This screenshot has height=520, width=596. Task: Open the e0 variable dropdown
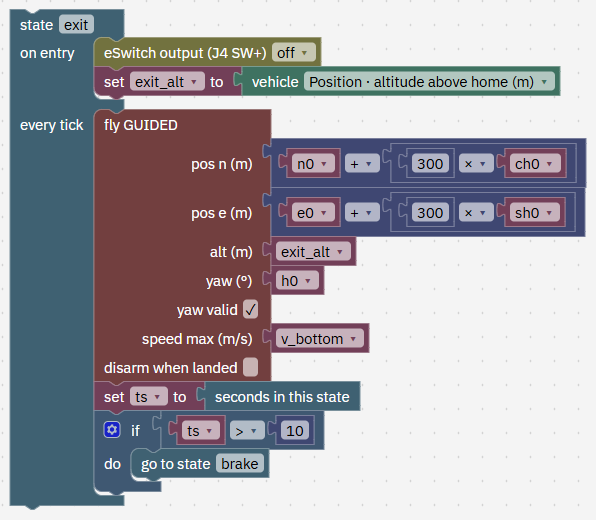click(x=313, y=213)
